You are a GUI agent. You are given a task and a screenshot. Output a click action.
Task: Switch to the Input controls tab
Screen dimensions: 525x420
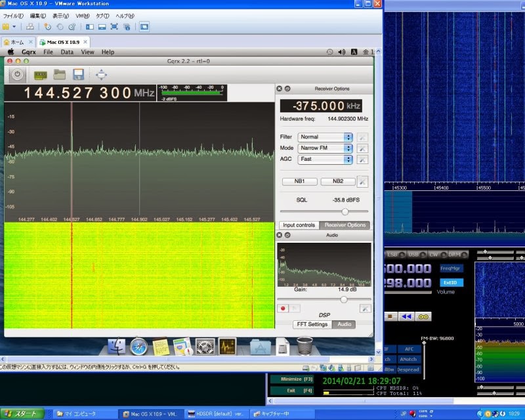pyautogui.click(x=299, y=225)
